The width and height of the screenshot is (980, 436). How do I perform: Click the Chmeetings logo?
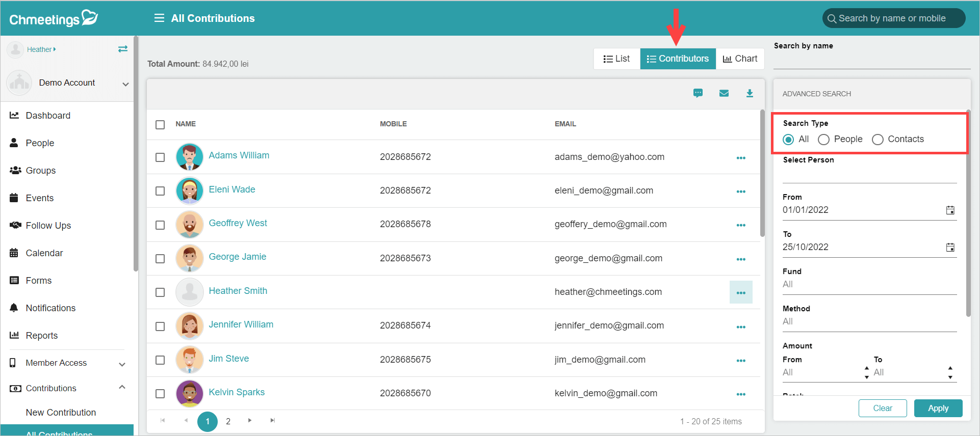(x=54, y=18)
